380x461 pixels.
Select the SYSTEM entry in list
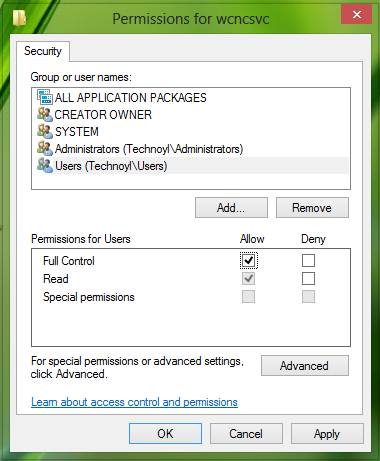click(77, 131)
